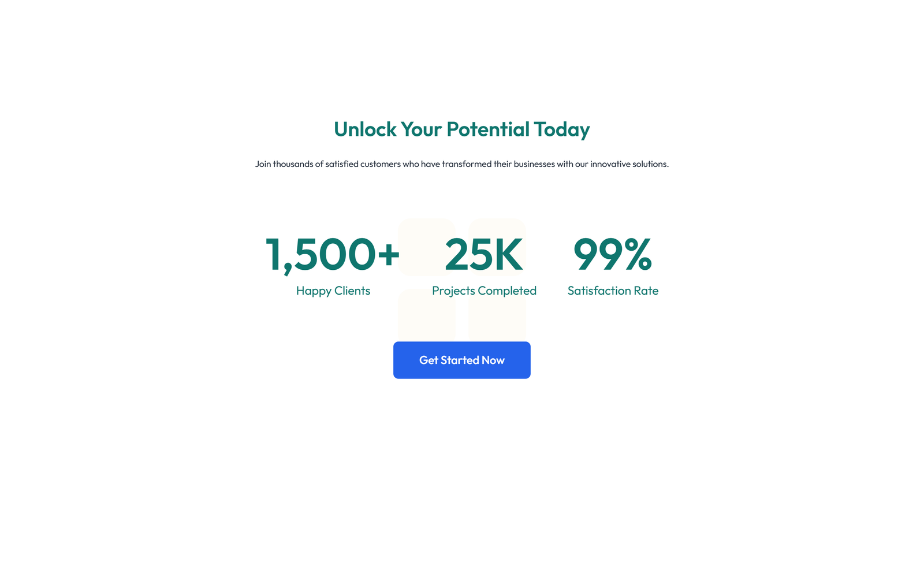924x565 pixels.
Task: Click the word Potential in the heading
Action: [x=488, y=129]
